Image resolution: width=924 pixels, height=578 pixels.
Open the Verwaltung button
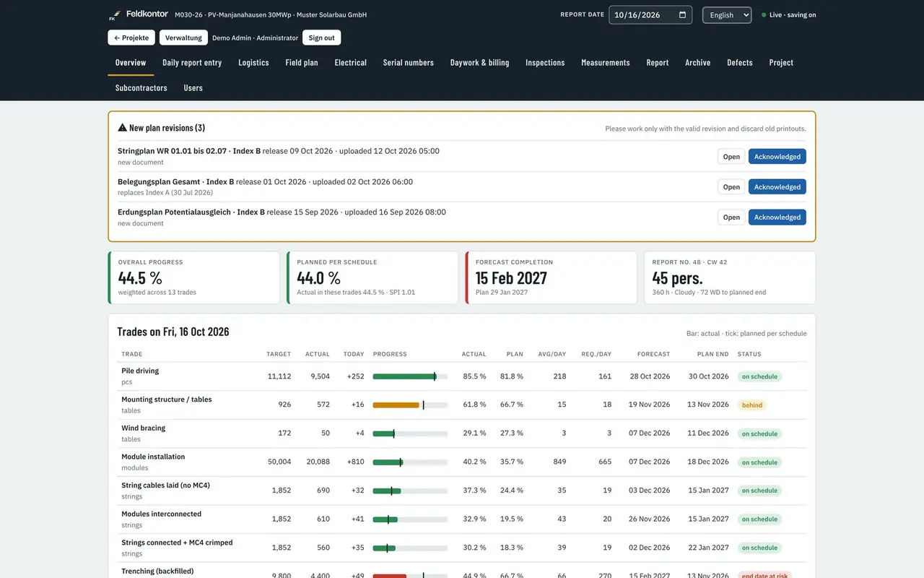point(183,38)
